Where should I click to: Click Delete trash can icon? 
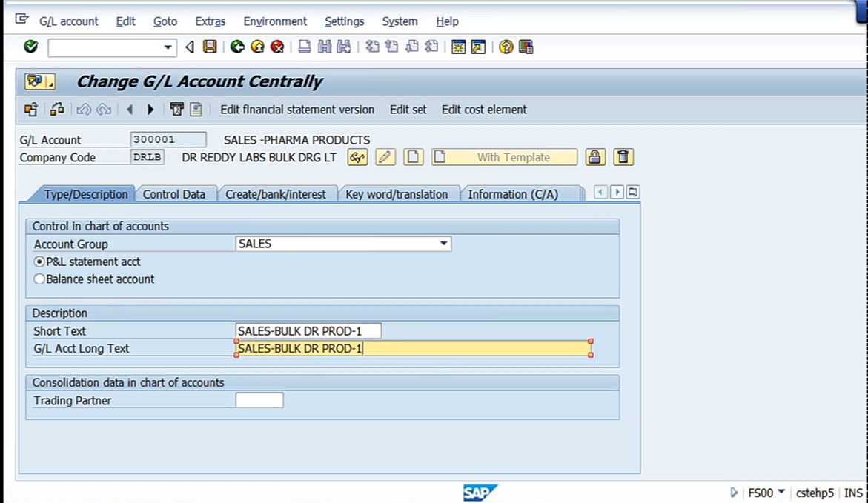coord(623,157)
